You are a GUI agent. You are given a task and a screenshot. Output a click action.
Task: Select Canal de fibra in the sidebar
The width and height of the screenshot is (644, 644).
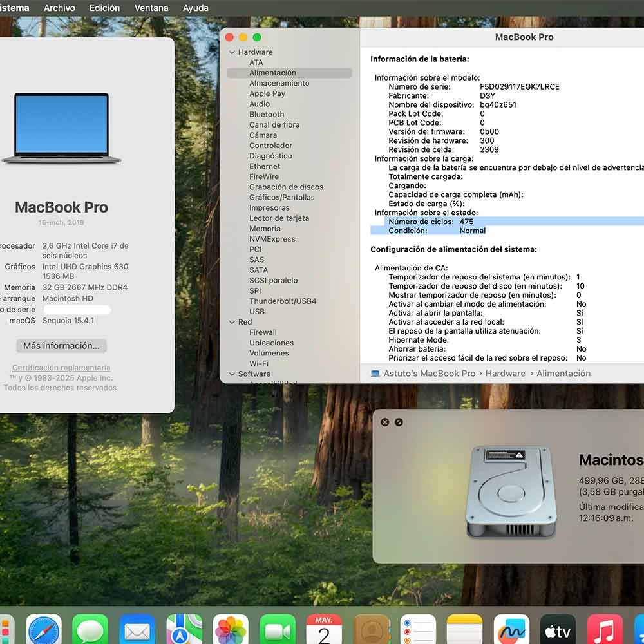(x=274, y=125)
